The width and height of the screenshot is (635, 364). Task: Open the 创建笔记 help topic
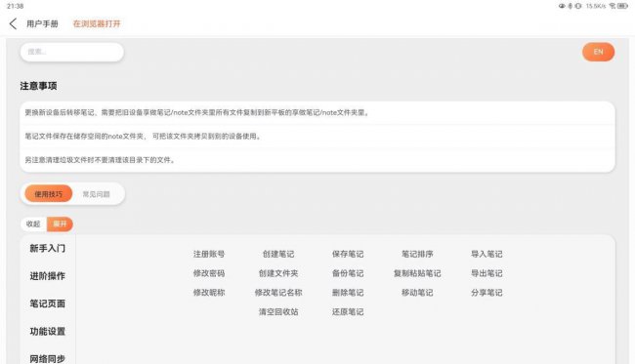tap(278, 254)
